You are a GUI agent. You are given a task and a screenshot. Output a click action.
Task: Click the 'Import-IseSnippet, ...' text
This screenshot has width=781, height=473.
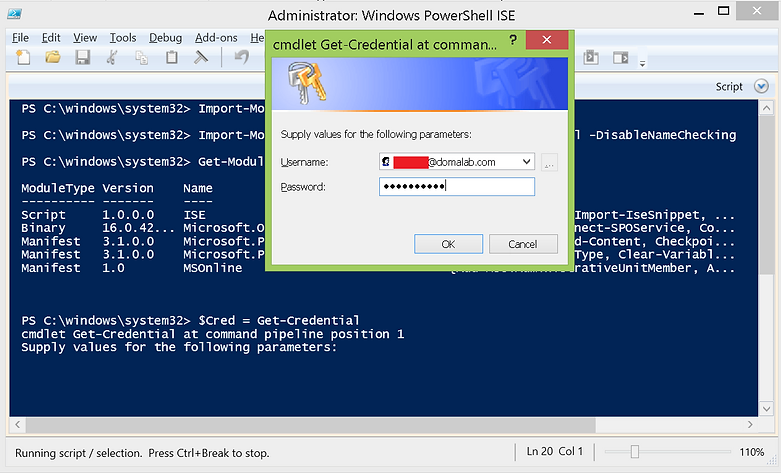654,215
